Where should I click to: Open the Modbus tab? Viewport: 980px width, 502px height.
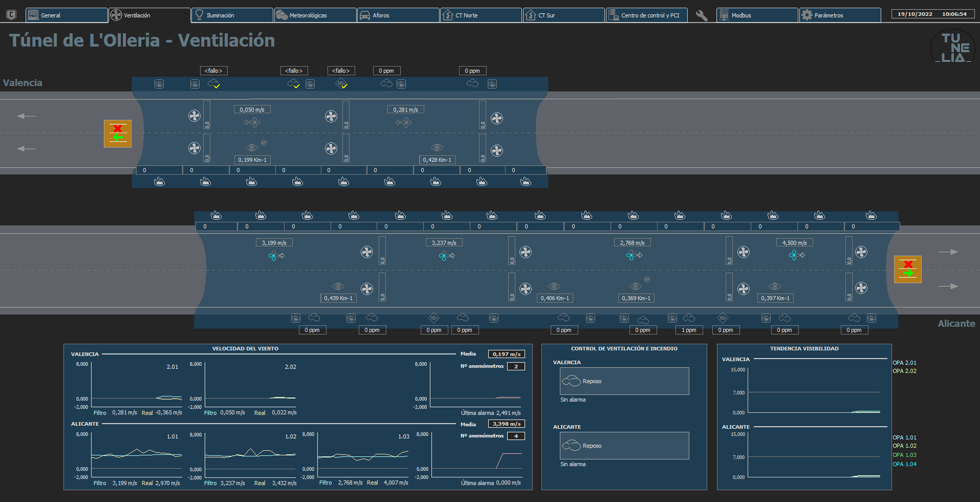pos(757,15)
